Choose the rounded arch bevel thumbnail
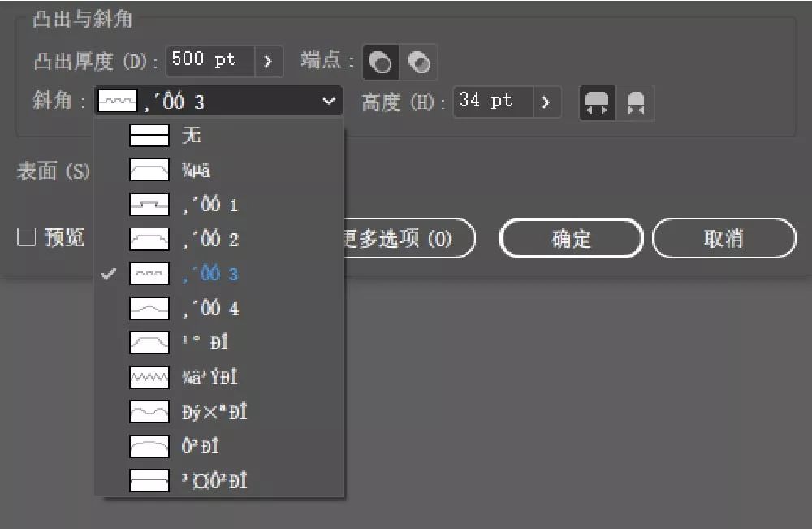This screenshot has width=812, height=529. pyautogui.click(x=149, y=446)
